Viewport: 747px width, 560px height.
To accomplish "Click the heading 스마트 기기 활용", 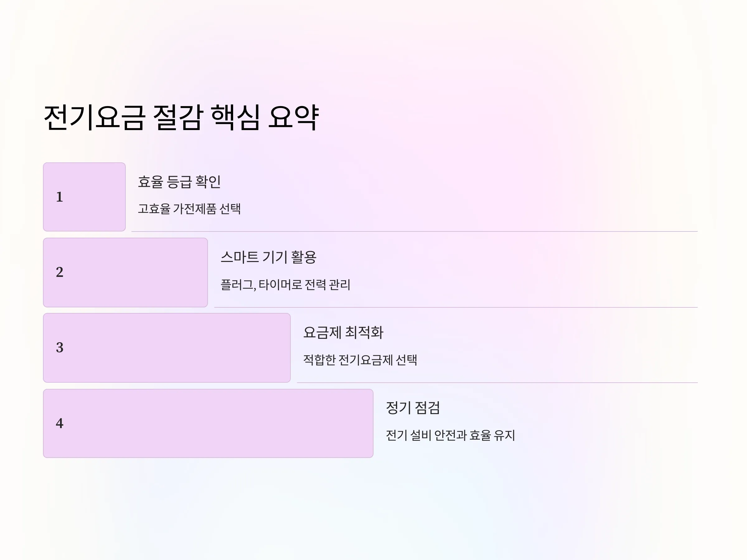I will (269, 257).
